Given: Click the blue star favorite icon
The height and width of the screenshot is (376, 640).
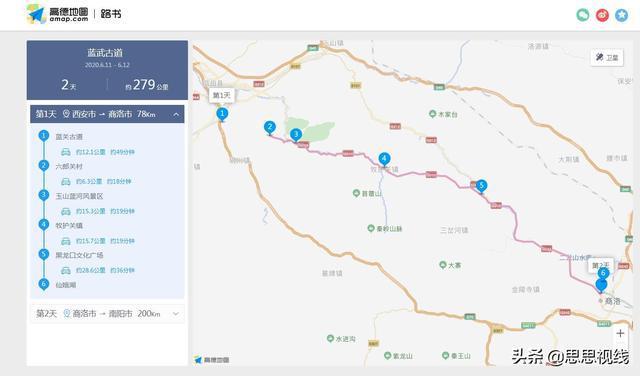Looking at the screenshot, I should point(622,15).
